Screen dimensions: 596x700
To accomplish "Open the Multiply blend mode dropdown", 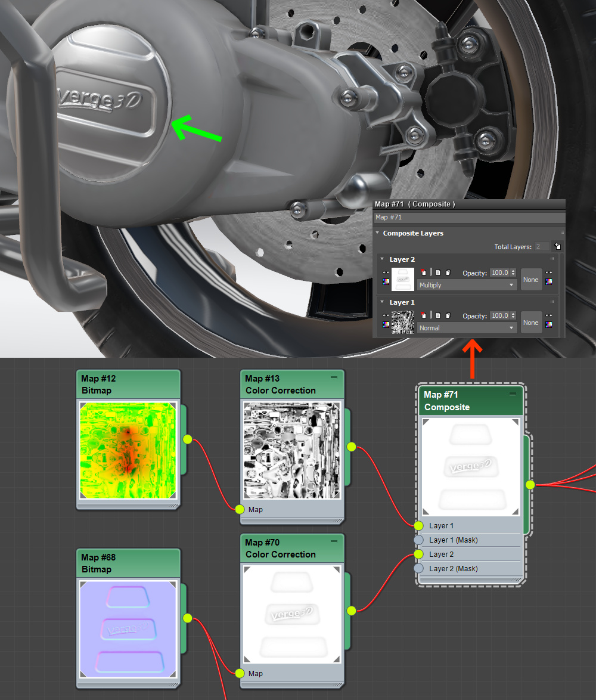I will pos(467,285).
